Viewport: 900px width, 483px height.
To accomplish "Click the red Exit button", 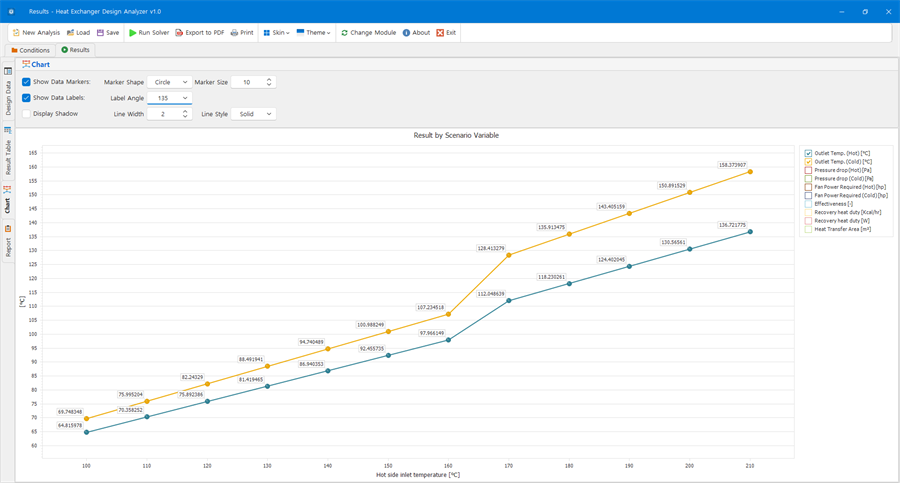I will click(446, 33).
